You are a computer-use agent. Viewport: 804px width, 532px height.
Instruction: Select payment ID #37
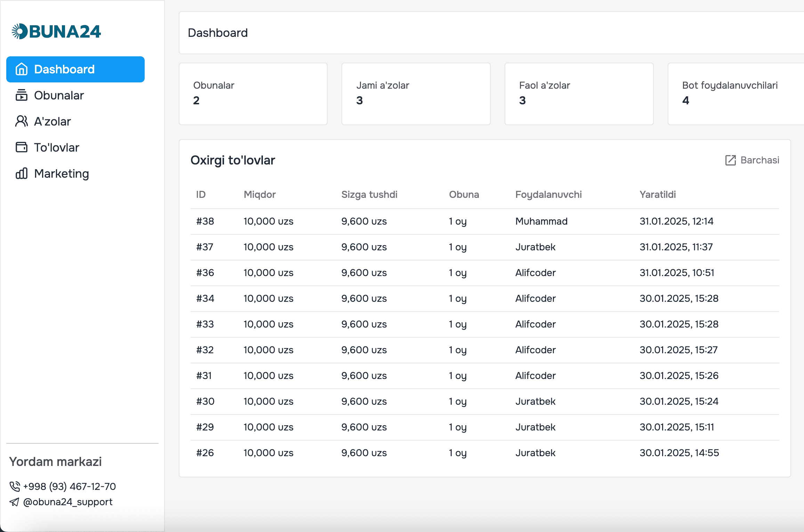click(x=205, y=247)
